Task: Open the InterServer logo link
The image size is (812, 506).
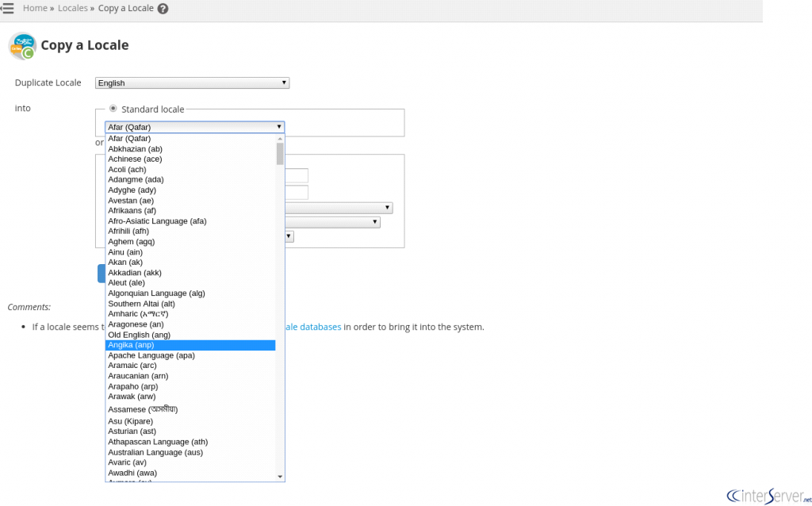Action: tap(768, 496)
